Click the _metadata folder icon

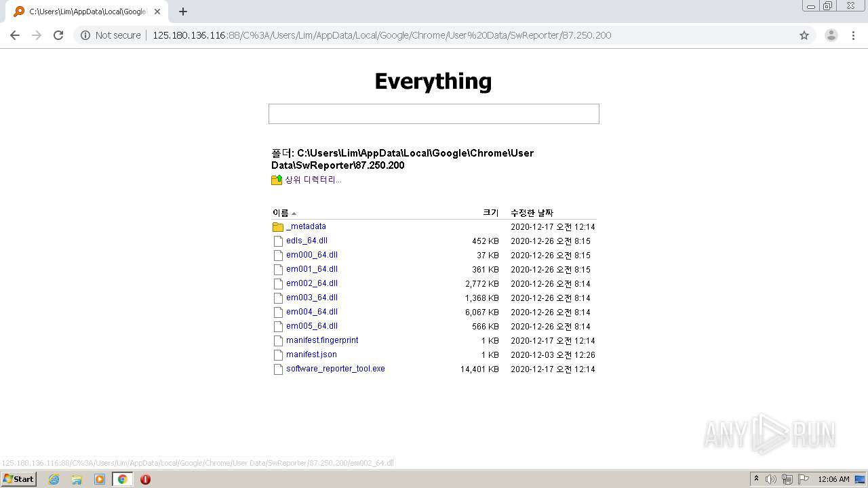point(278,227)
